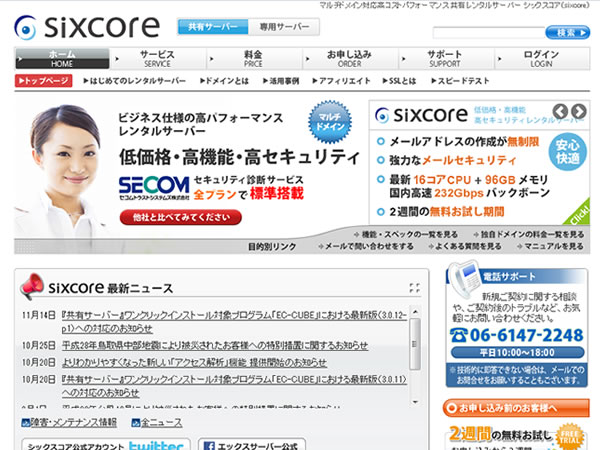Click news scrollbar down arrow

pyautogui.click(x=415, y=402)
